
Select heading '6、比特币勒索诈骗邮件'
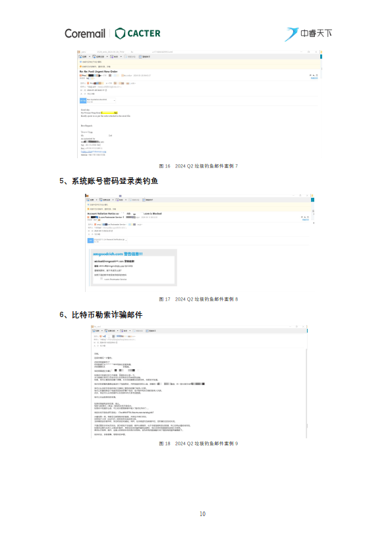click(101, 314)
